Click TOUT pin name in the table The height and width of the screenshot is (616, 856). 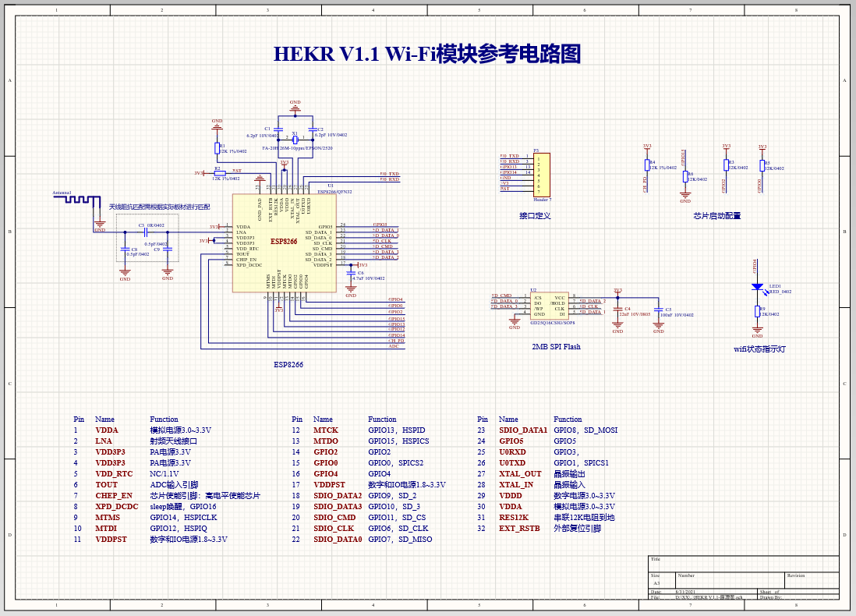[x=107, y=484]
